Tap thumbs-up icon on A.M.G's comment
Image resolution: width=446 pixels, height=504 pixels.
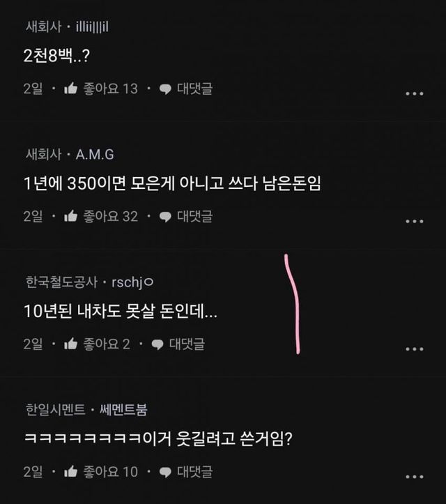click(x=70, y=216)
